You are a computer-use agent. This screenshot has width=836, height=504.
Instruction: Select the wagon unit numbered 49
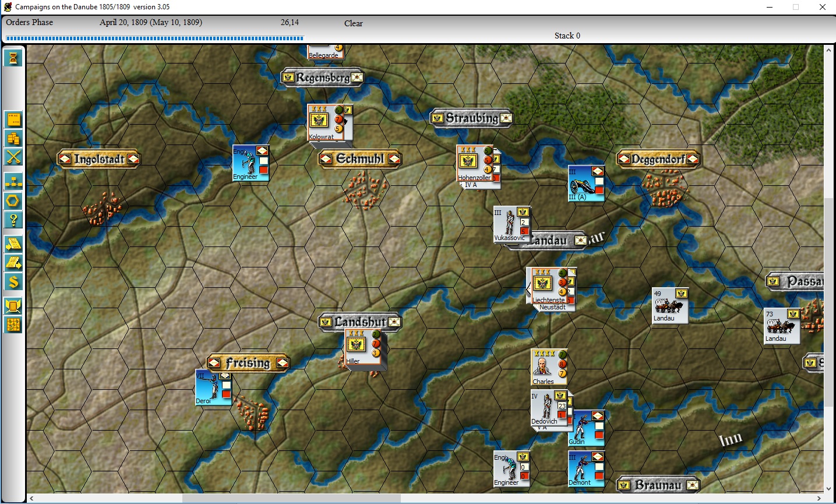tap(670, 305)
